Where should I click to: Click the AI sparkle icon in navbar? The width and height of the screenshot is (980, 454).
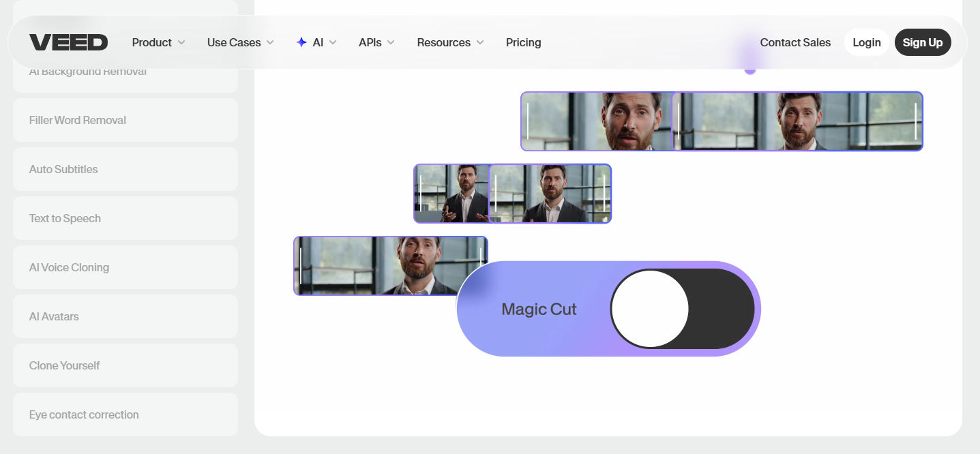pyautogui.click(x=301, y=42)
